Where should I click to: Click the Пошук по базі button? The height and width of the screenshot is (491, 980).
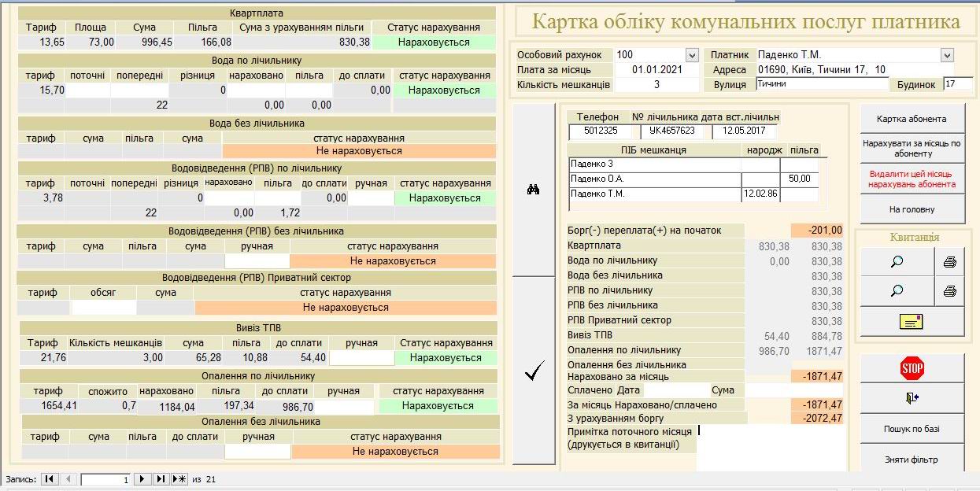click(x=912, y=429)
